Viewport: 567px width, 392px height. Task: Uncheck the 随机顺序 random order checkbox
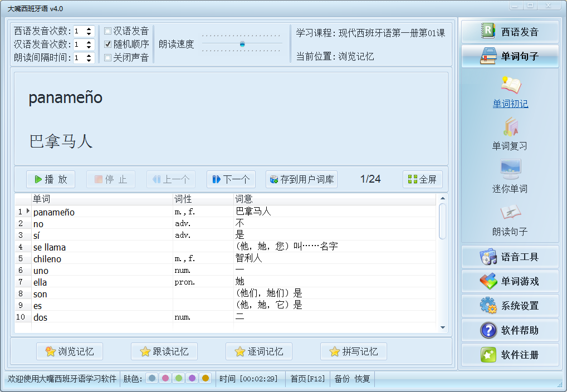(x=108, y=45)
